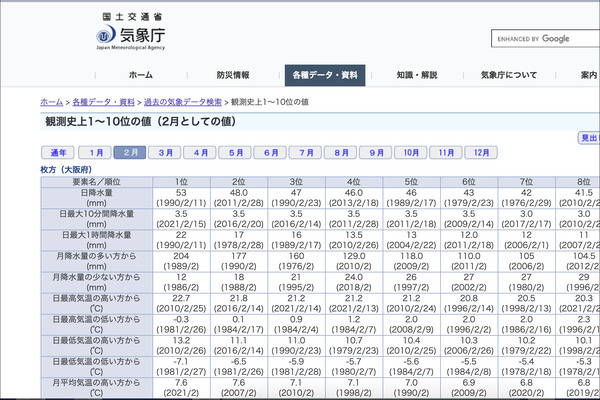Pick the 9月 month button
600x400 pixels.
(x=376, y=153)
